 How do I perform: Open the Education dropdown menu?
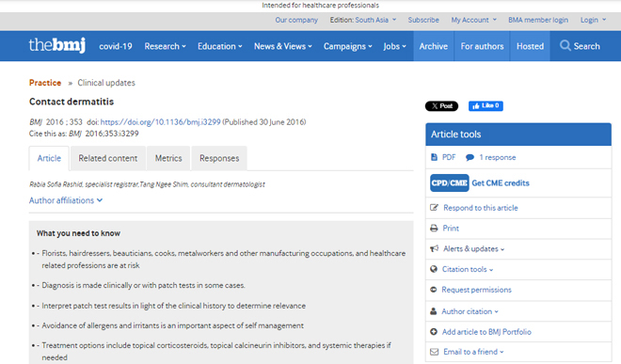[220, 46]
